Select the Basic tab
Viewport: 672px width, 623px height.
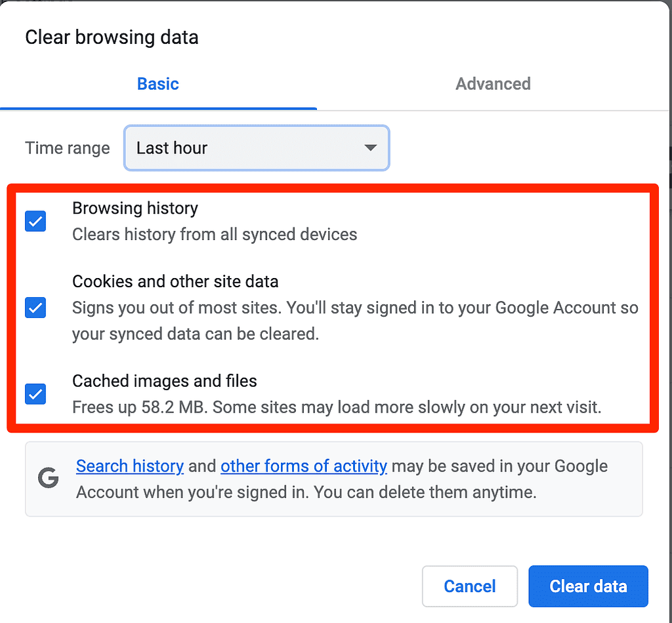pos(157,84)
